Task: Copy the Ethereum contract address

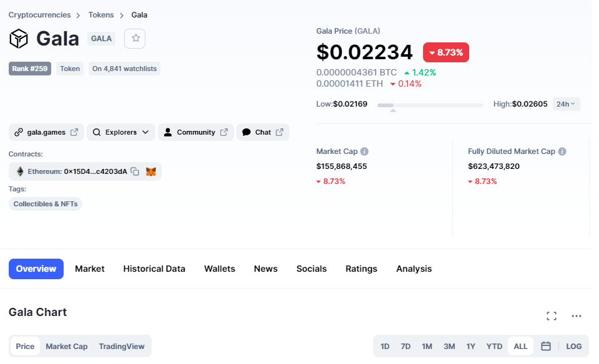Action: 135,171
